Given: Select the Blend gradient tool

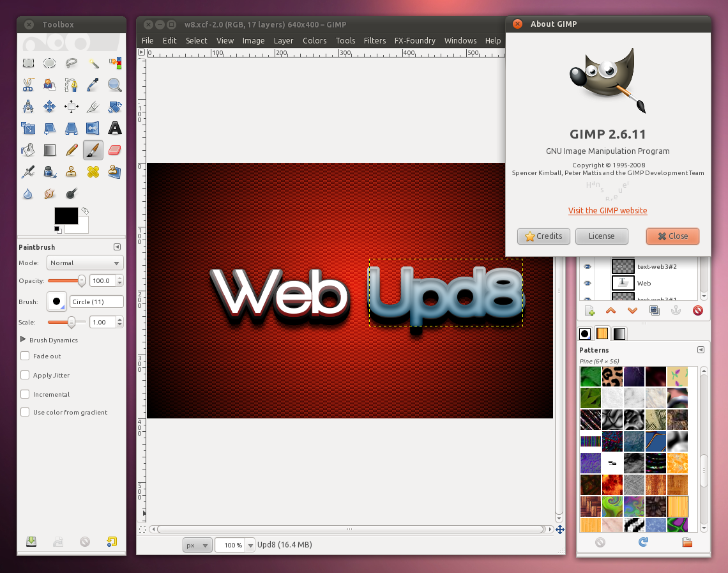Looking at the screenshot, I should click(x=50, y=150).
